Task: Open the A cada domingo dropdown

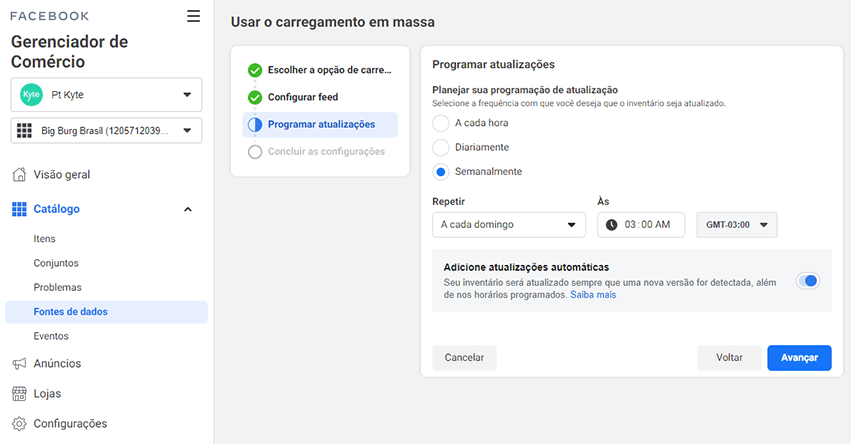Action: pyautogui.click(x=509, y=225)
